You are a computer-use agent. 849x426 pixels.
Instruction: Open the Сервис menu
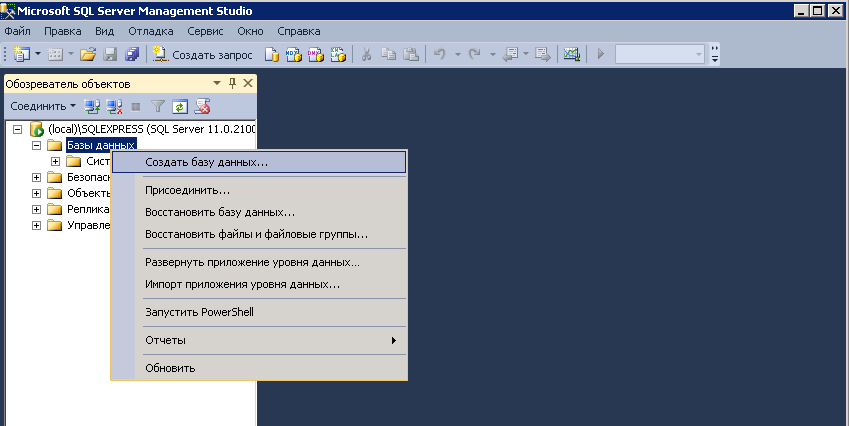(205, 31)
